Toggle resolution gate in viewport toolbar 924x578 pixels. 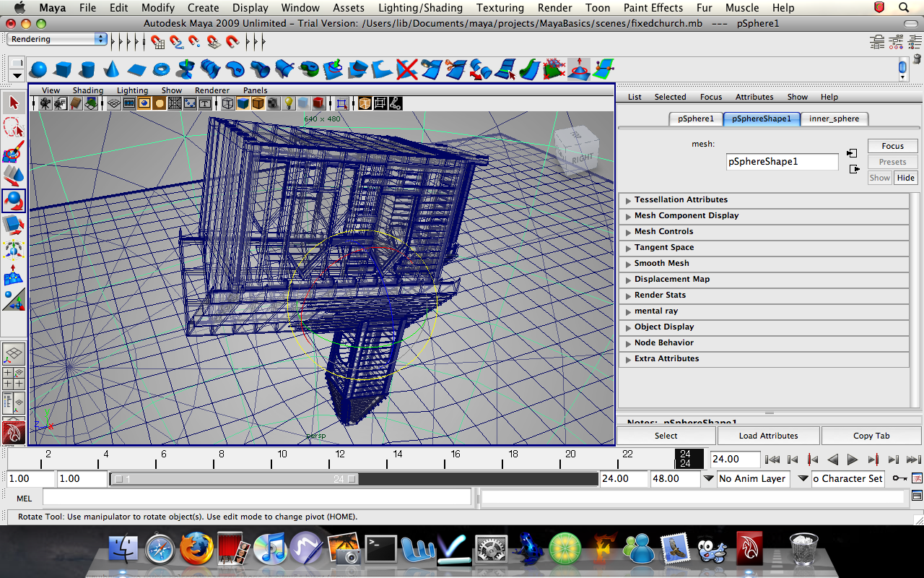coord(144,103)
